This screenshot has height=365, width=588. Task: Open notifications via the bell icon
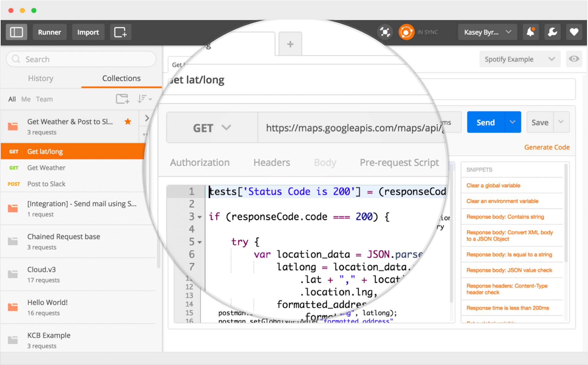click(x=530, y=32)
